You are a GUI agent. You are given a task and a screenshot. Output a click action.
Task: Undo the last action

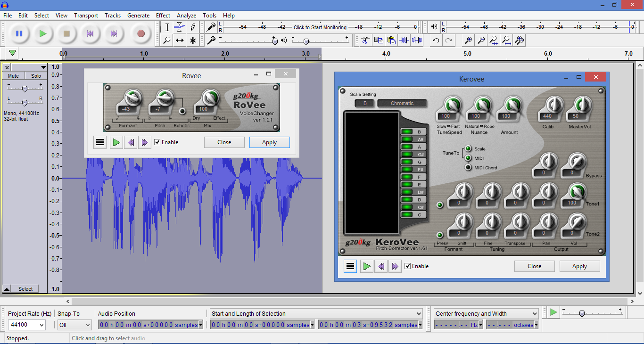436,41
